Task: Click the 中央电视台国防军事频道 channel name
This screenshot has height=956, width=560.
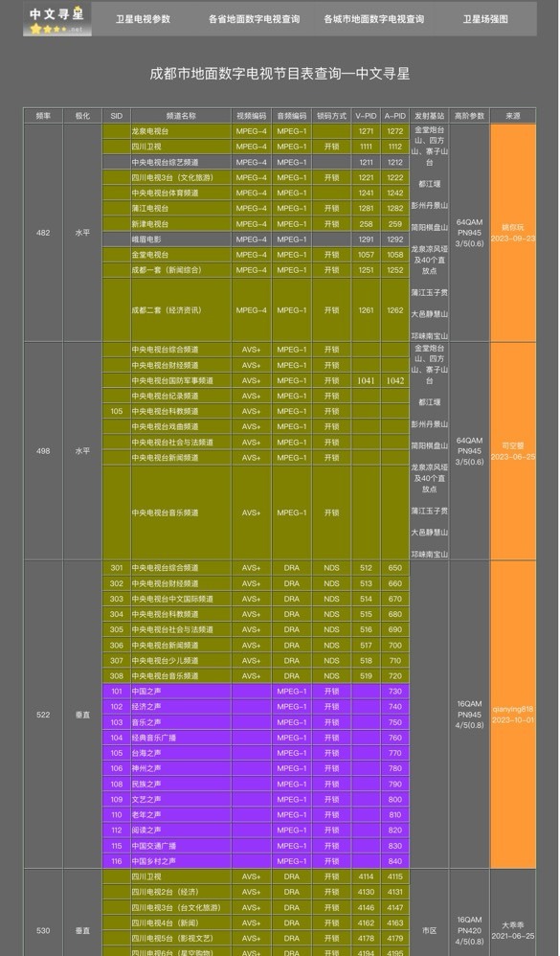Action: coord(172,380)
